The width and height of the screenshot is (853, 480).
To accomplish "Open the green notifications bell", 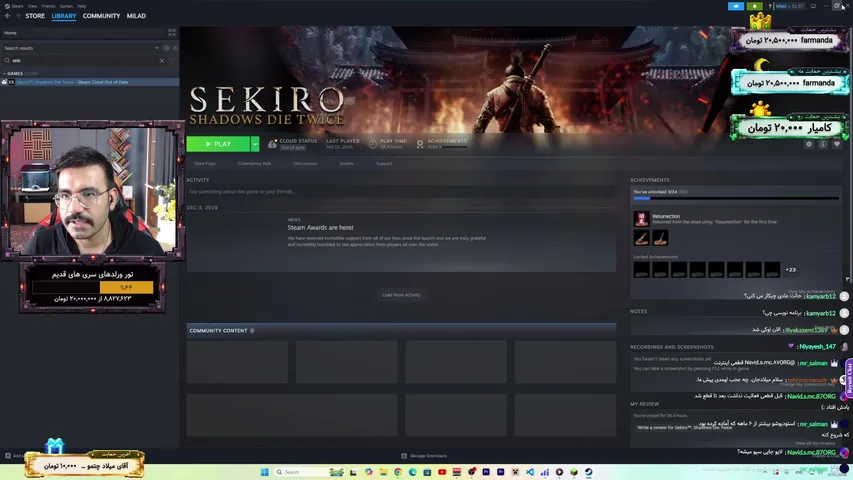I will coord(755,6).
